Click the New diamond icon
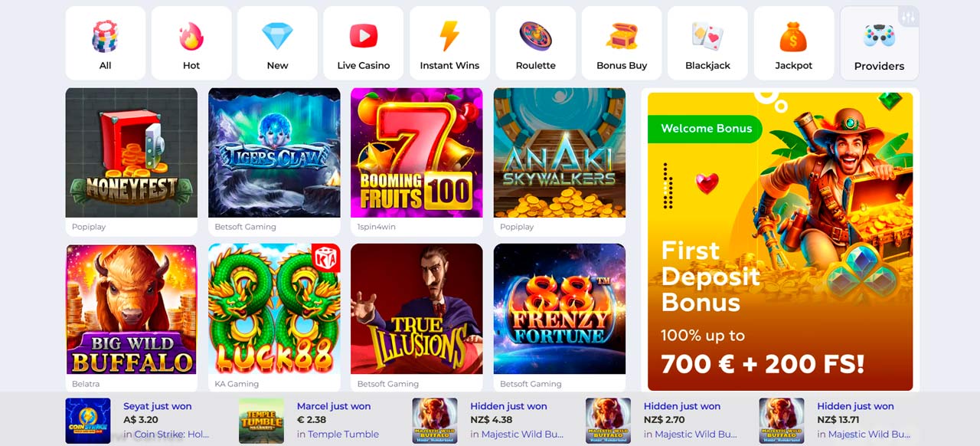Screen dimensions: 980x446 coord(277,37)
